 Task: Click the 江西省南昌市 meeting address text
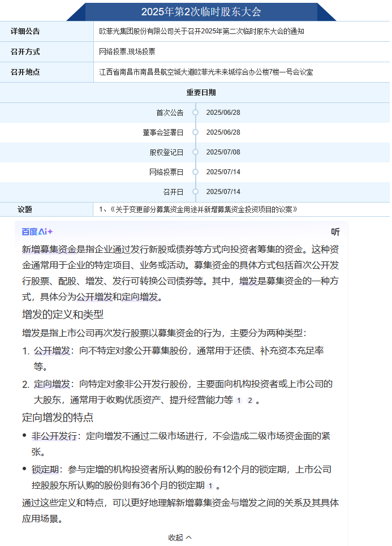206,72
